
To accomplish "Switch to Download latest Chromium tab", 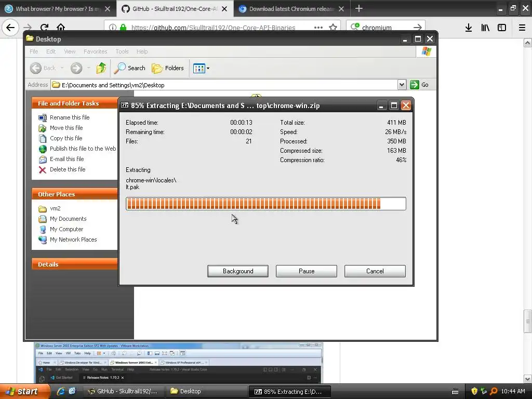I will click(291, 9).
